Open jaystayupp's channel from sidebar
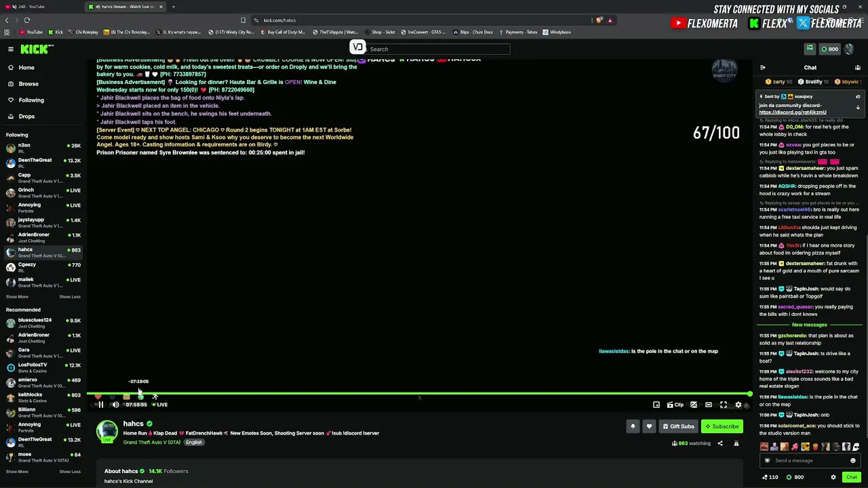Image resolution: width=868 pixels, height=488 pixels. (x=43, y=223)
